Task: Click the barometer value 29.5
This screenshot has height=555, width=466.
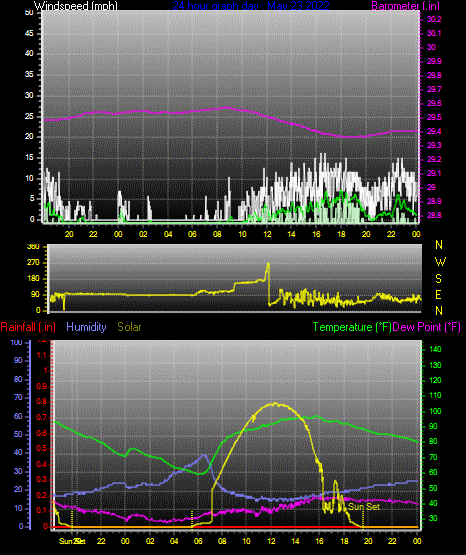Action: (x=434, y=118)
